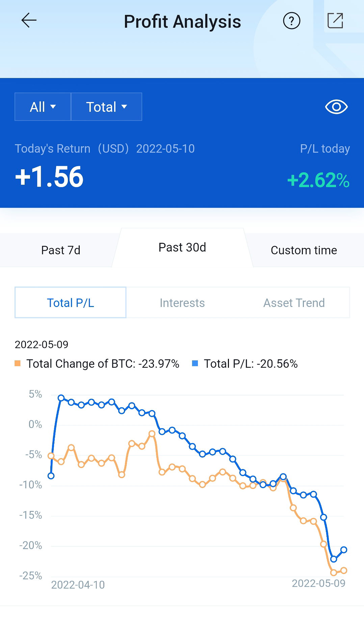Open the Total dropdown selector
Image resolution: width=364 pixels, height=622 pixels.
point(106,107)
